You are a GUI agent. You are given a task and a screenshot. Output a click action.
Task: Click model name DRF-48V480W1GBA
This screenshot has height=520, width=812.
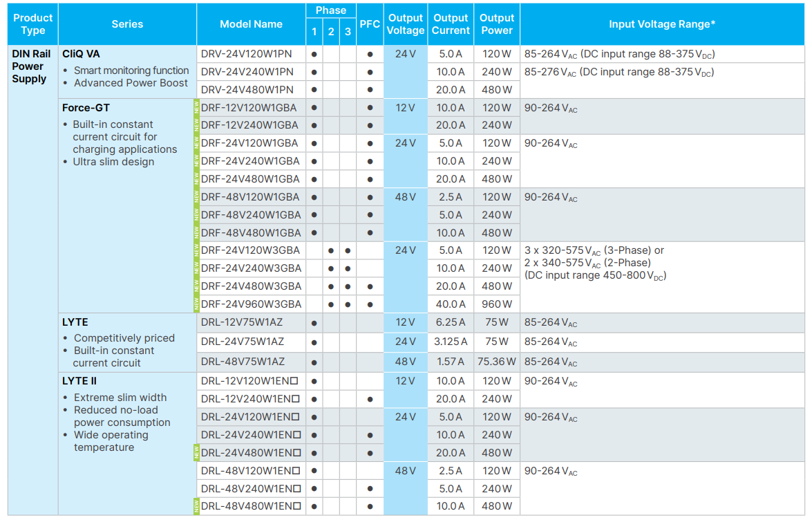tap(251, 232)
